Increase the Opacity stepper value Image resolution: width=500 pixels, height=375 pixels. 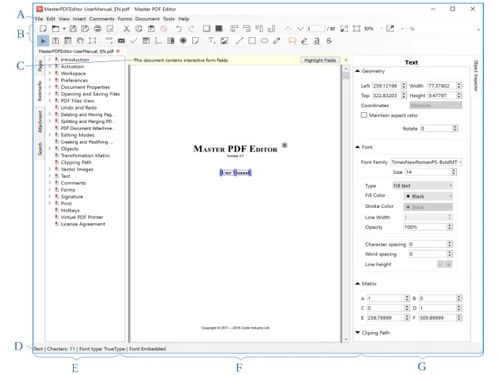pyautogui.click(x=450, y=225)
